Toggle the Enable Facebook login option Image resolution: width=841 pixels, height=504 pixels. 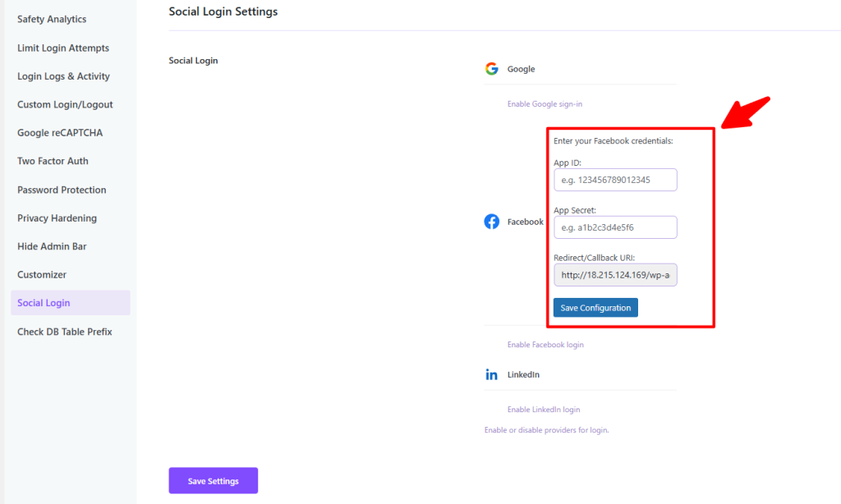point(545,345)
